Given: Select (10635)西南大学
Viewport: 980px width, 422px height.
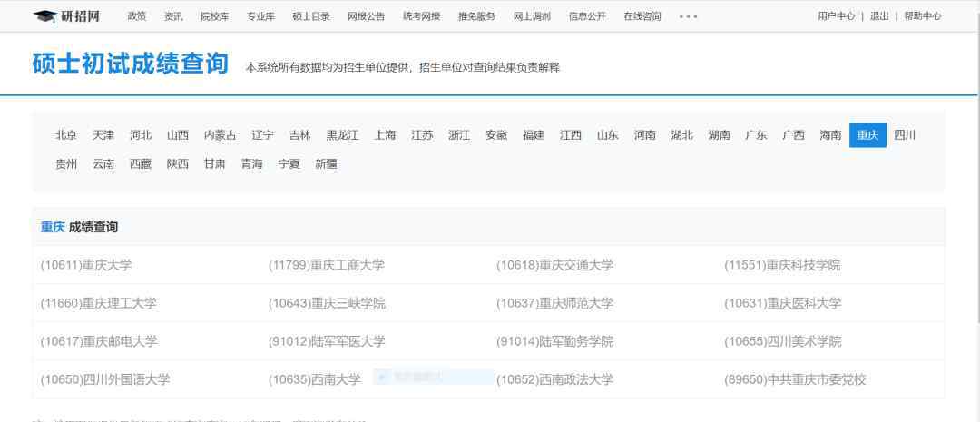Looking at the screenshot, I should point(314,379).
